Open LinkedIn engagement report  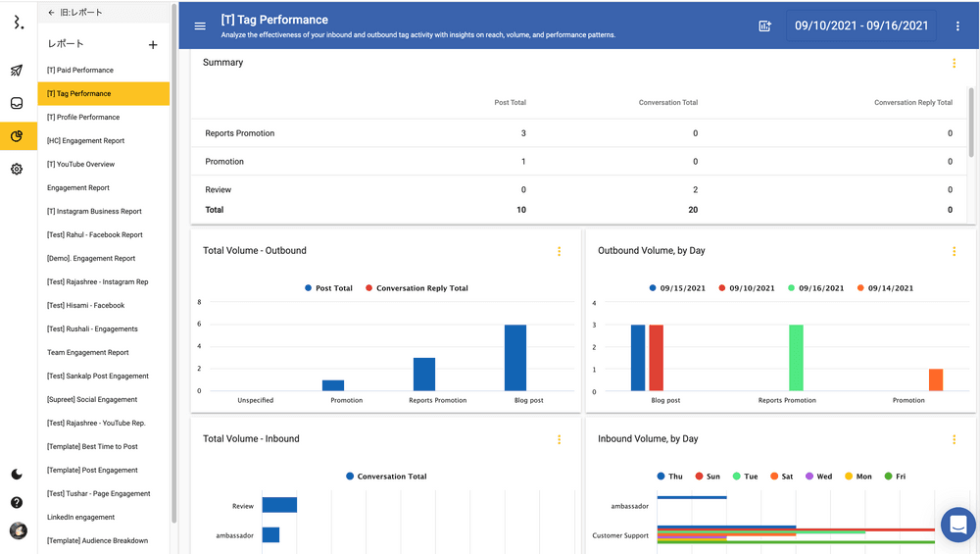(80, 518)
